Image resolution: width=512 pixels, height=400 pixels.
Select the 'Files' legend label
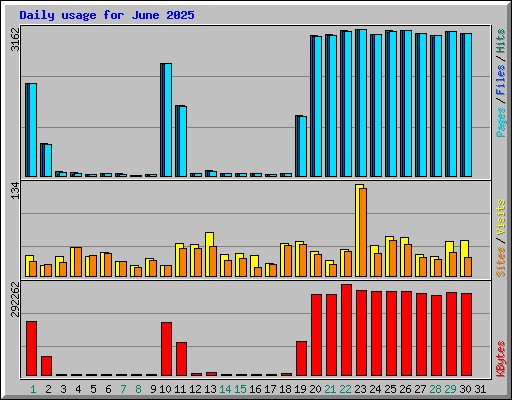pyautogui.click(x=501, y=79)
